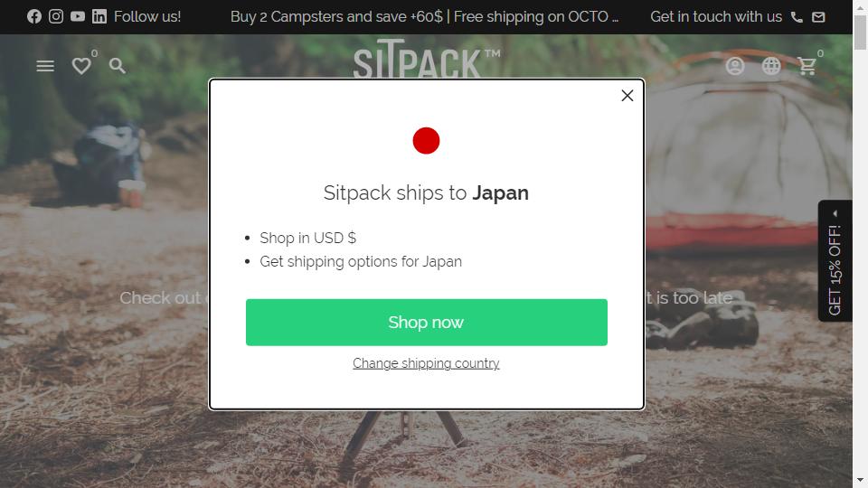This screenshot has width=868, height=488.
Task: Click the Japan flag circle
Action: point(426,141)
